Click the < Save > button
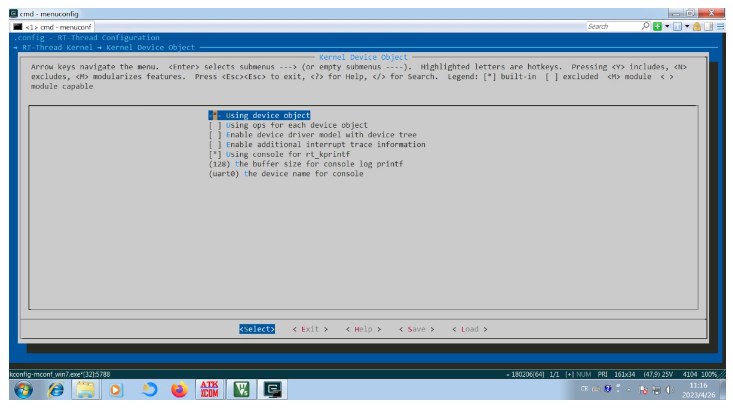The height and width of the screenshot is (408, 733). coord(417,329)
